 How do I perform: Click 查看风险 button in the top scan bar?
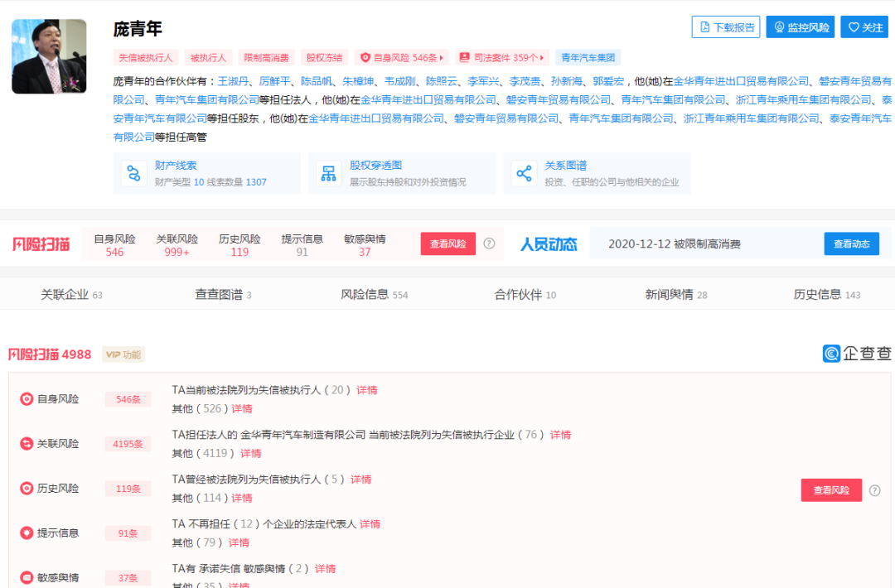click(448, 243)
